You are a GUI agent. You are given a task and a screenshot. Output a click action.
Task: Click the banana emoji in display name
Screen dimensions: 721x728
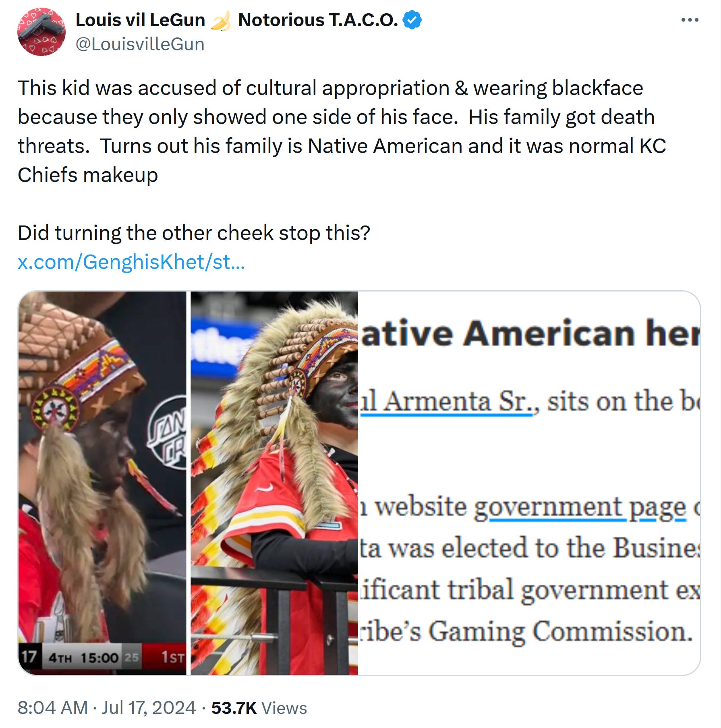pyautogui.click(x=221, y=21)
